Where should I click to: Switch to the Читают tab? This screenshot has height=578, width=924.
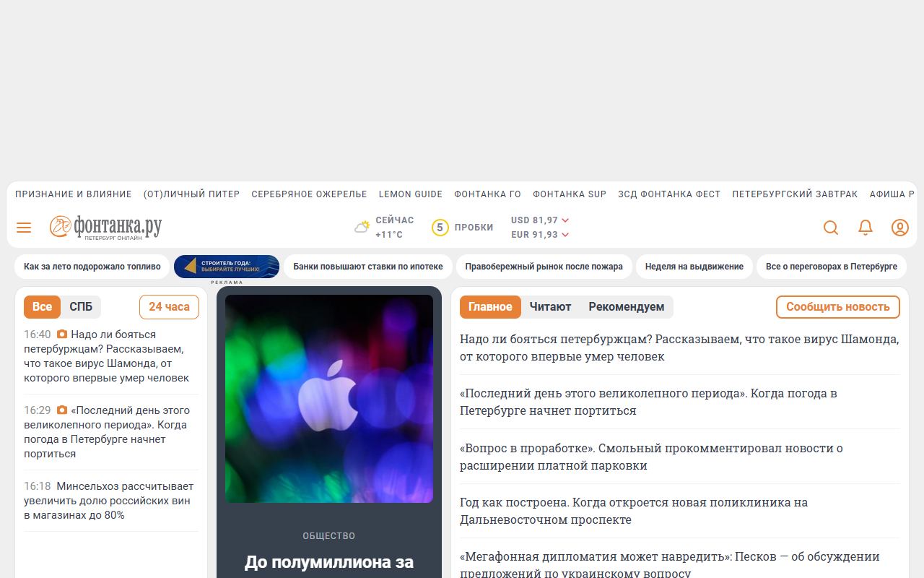pyautogui.click(x=550, y=307)
